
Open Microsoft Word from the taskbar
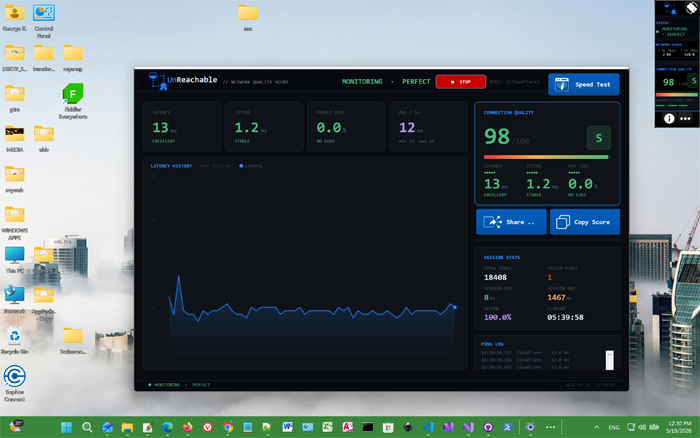pyautogui.click(x=288, y=427)
